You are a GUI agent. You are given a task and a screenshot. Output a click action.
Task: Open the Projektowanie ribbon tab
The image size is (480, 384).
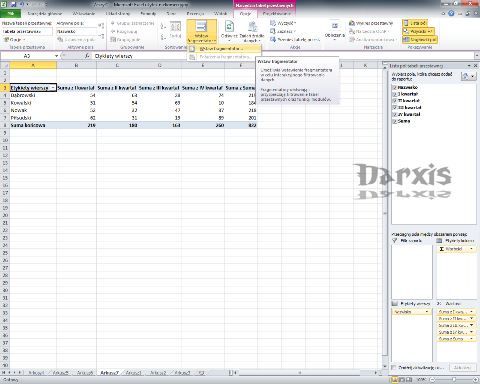[x=277, y=13]
